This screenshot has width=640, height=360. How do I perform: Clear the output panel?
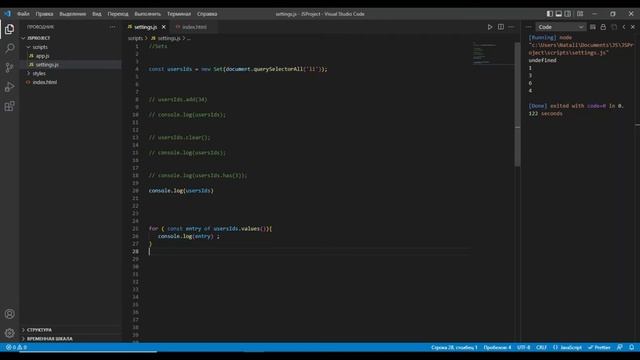click(x=593, y=27)
